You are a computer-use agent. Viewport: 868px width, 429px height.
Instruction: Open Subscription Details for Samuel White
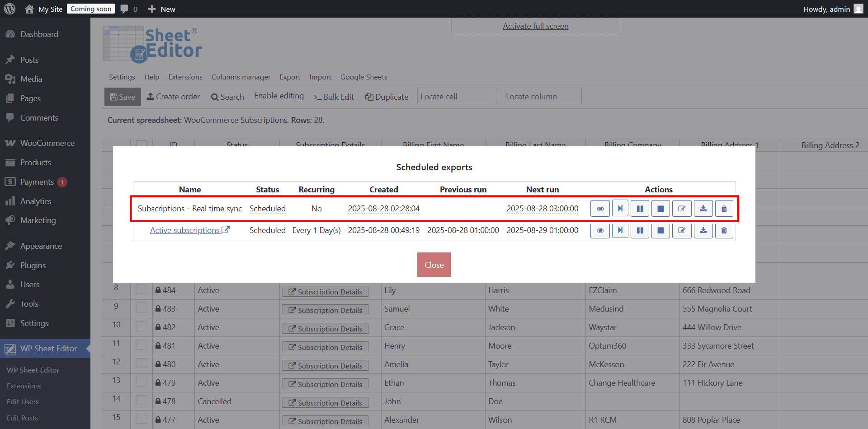[325, 310]
